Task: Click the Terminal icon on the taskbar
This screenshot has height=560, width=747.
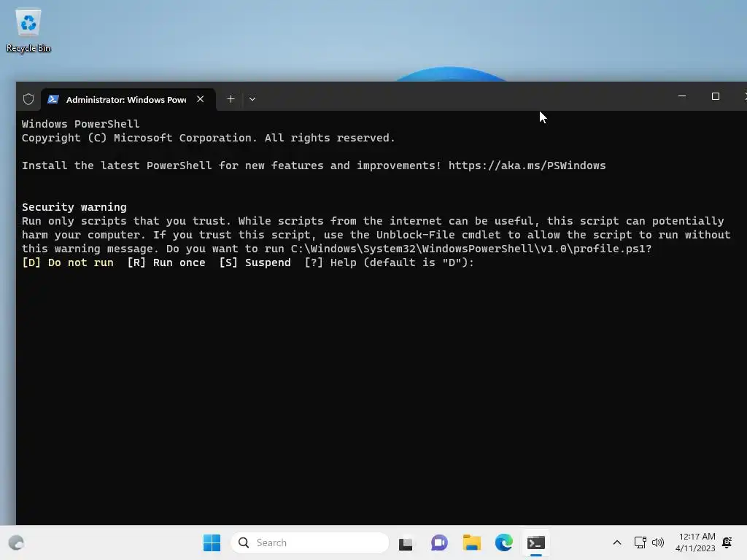Action: click(x=536, y=542)
